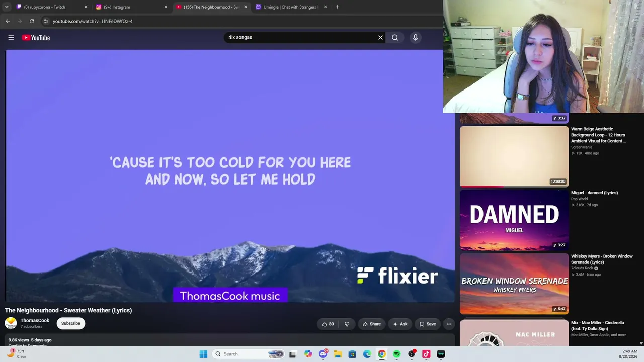Select the YouTube URL in the address bar
Viewport: 644px width, 362px height.
point(93,21)
